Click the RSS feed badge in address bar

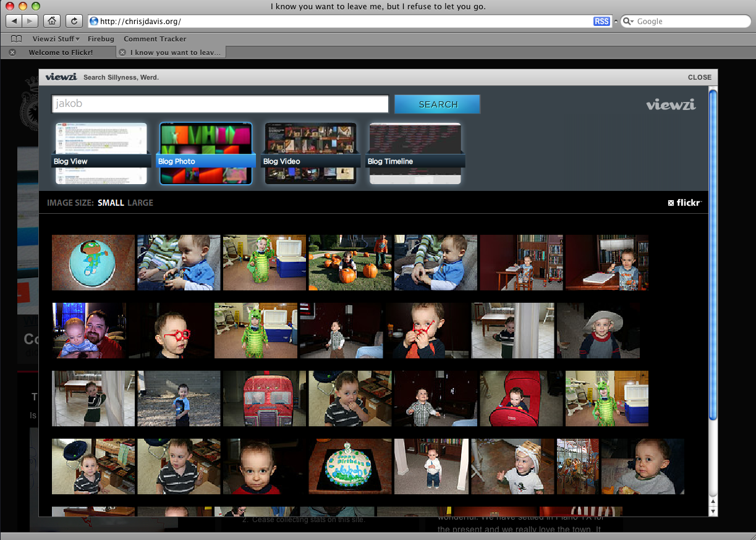(x=601, y=21)
